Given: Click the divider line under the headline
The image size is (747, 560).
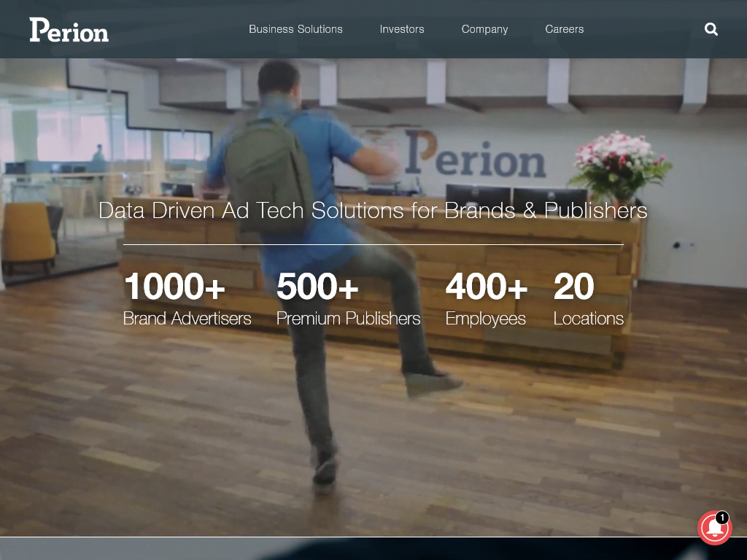Looking at the screenshot, I should [373, 244].
